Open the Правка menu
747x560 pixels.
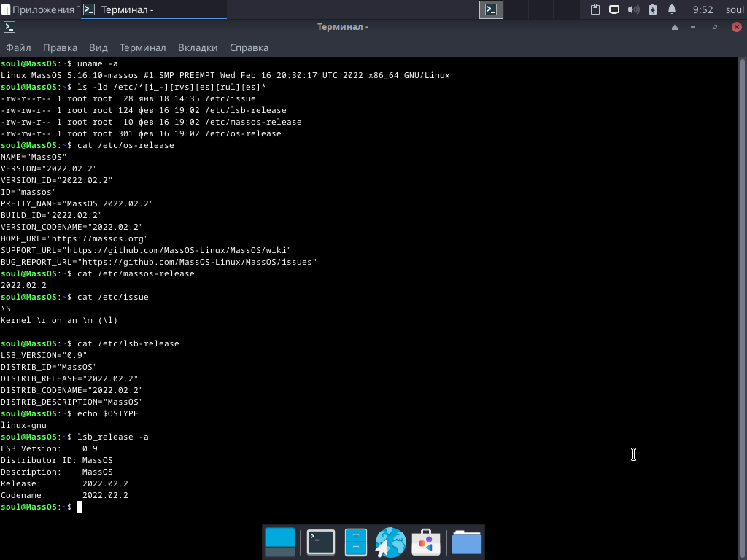click(60, 47)
